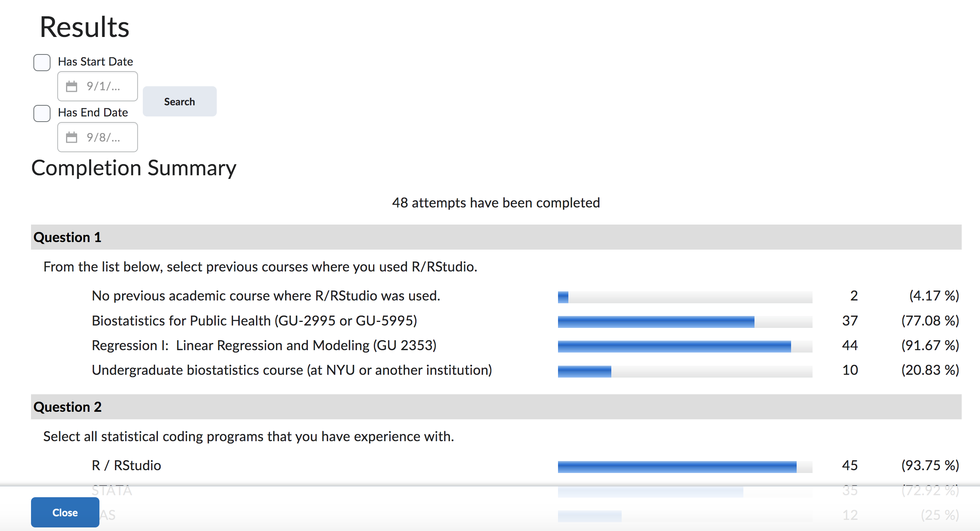Select the 48 attempts completed text
980x531 pixels.
pyautogui.click(x=496, y=203)
